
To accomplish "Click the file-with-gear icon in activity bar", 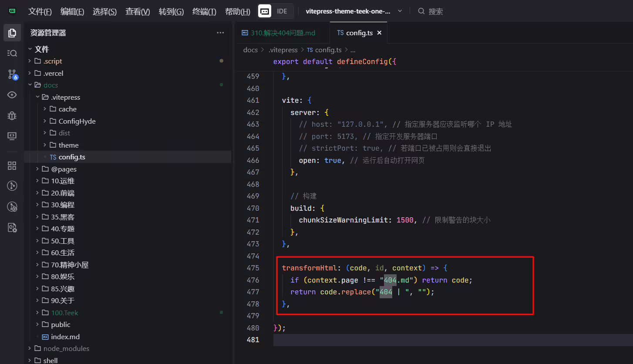I will pos(12,227).
